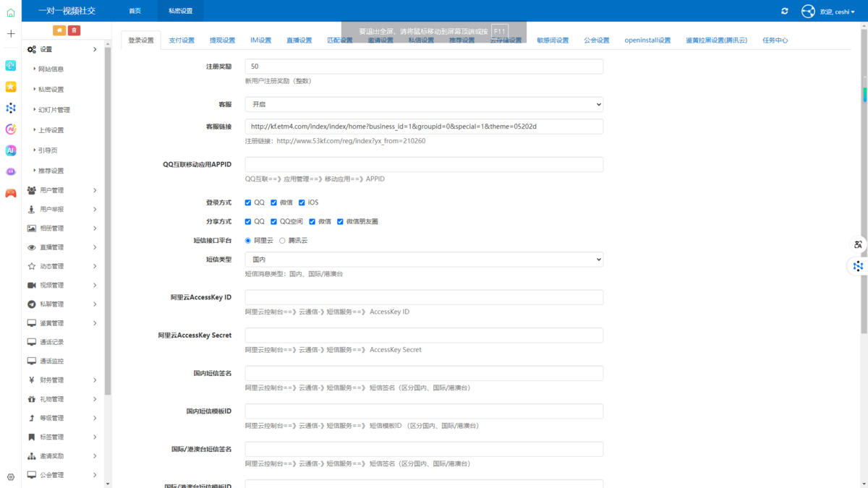
Task: Click the 动态管理 star icon
Action: click(x=32, y=266)
